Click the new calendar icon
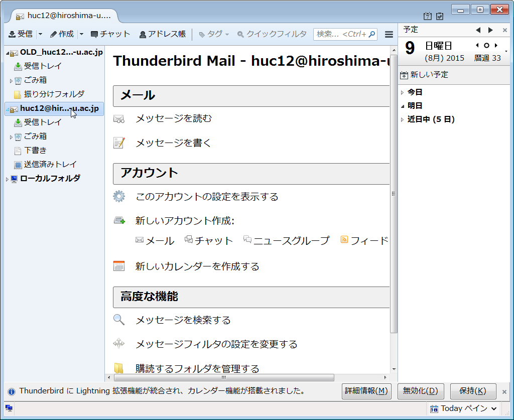The image size is (514, 420). point(118,266)
